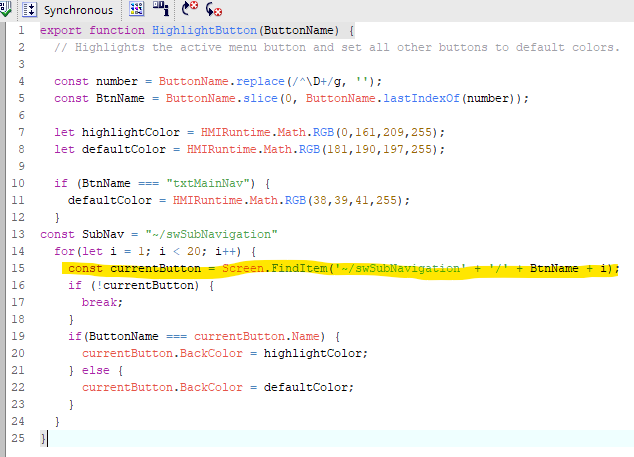Click 'replace' method on line 4
The width and height of the screenshot is (634, 457).
coord(260,82)
